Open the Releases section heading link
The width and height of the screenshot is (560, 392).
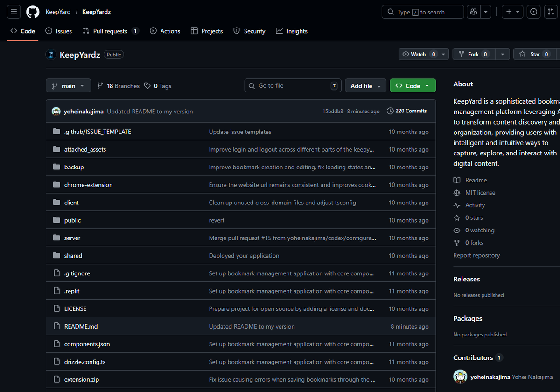[467, 279]
